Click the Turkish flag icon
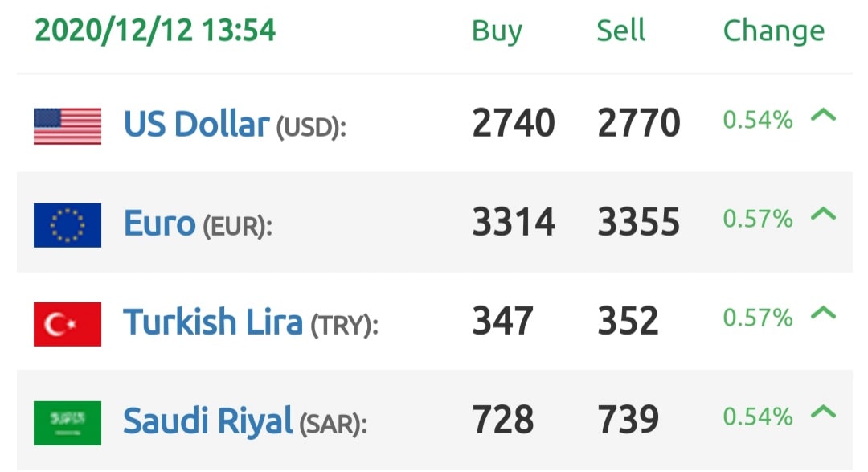868x472 pixels. [68, 324]
